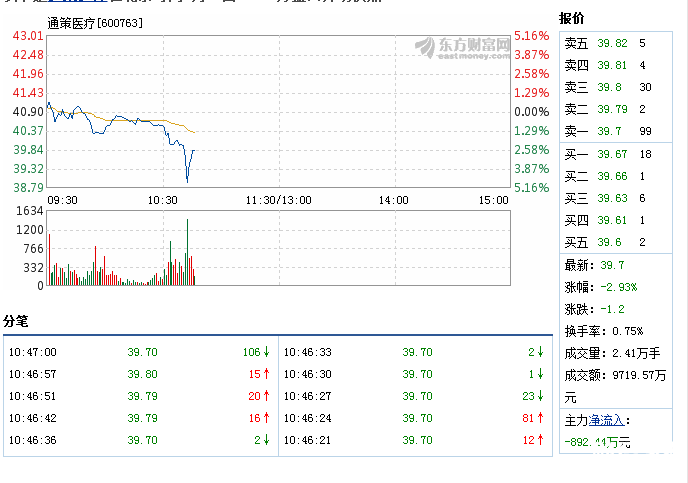
Task: Click the 10:30 time axis label
Action: [x=162, y=200]
